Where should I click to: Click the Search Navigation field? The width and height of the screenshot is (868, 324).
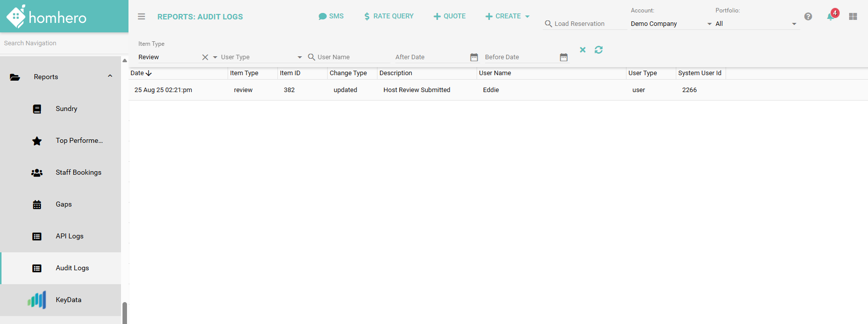click(60, 43)
